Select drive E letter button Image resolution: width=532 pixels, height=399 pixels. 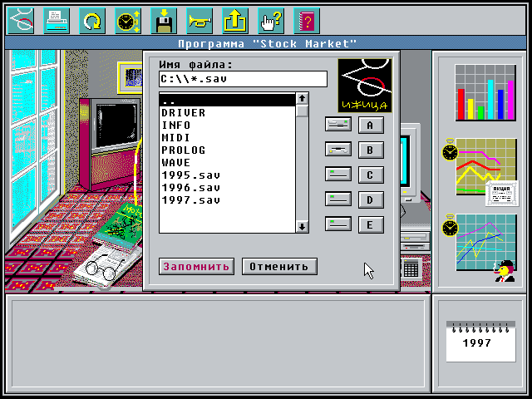(371, 225)
